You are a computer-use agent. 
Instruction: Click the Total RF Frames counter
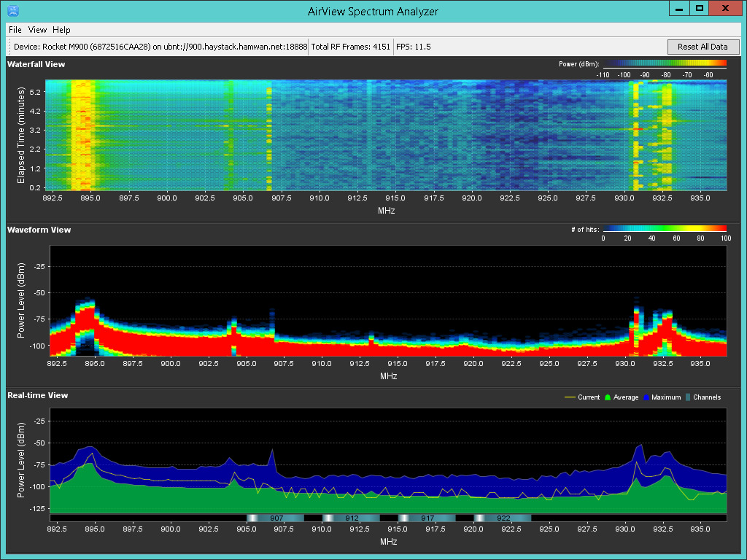350,47
